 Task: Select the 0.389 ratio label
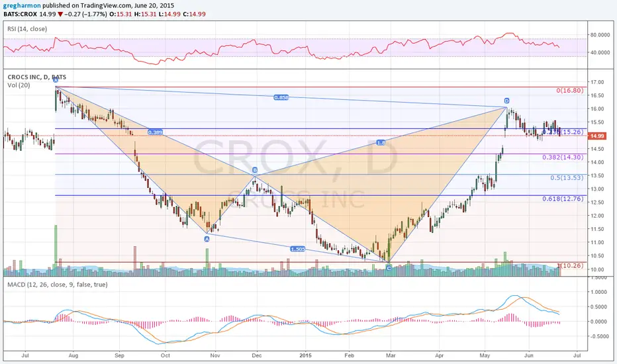click(x=155, y=132)
